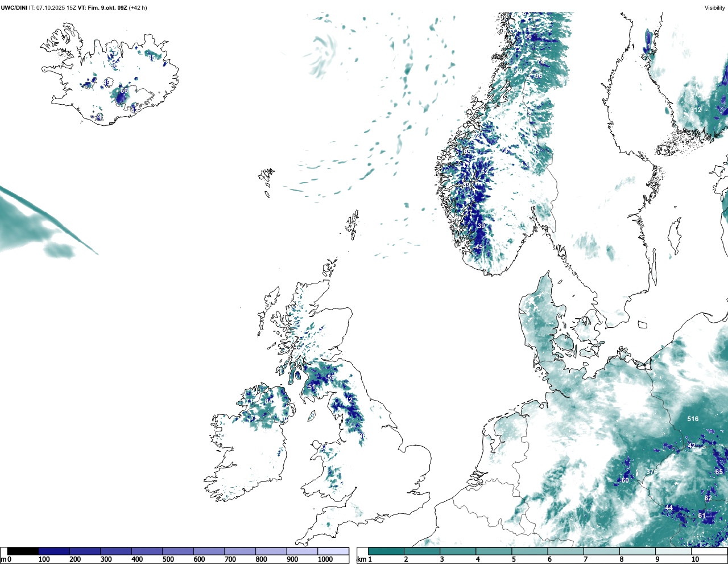
Task: Select the 600–700 m legend swatch
Action: (209, 551)
